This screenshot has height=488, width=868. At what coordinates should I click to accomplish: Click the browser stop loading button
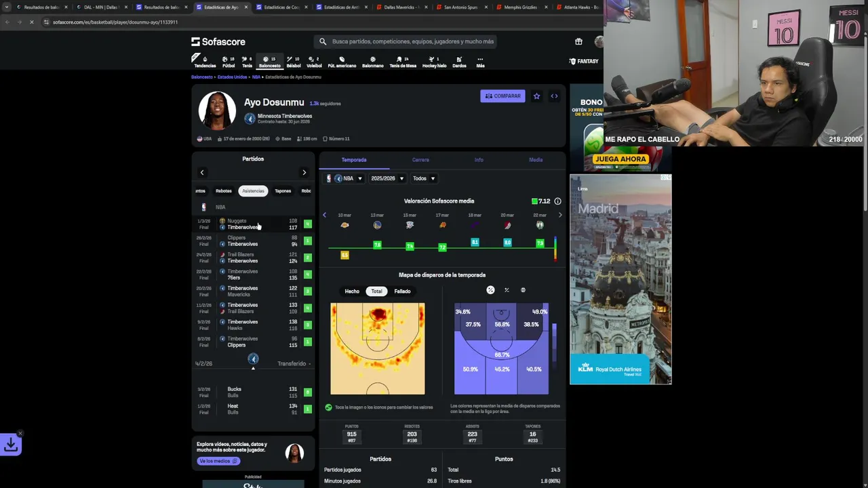(31, 22)
